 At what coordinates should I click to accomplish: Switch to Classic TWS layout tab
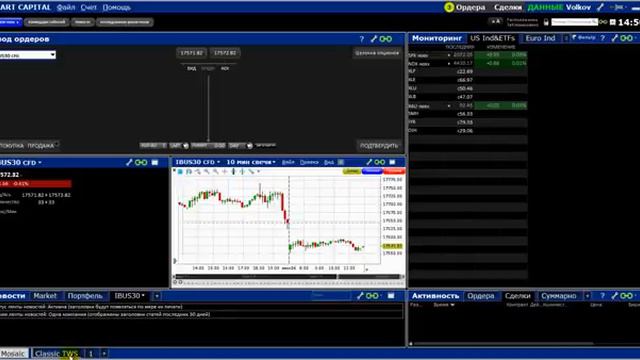pos(56,353)
